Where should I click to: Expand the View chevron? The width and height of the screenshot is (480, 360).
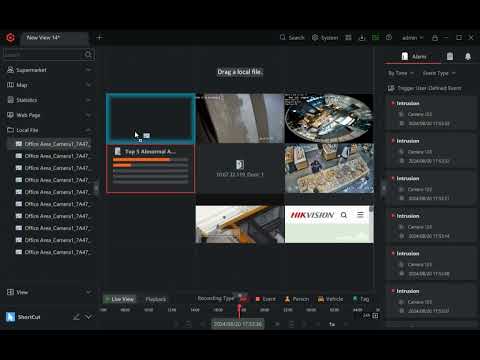coord(88,292)
